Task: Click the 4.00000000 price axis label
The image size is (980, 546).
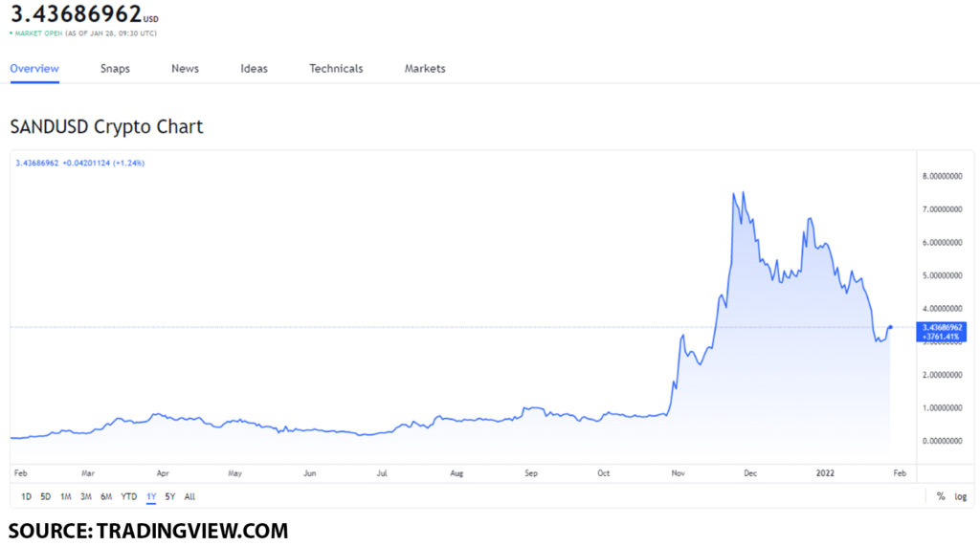Action: 943,309
